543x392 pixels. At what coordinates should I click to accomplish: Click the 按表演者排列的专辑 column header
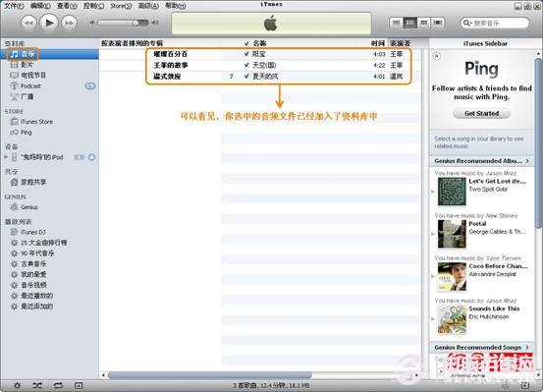coord(132,43)
